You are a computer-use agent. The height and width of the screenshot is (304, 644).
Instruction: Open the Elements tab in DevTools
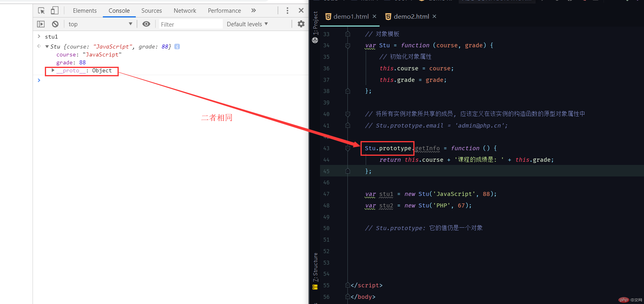[85, 11]
